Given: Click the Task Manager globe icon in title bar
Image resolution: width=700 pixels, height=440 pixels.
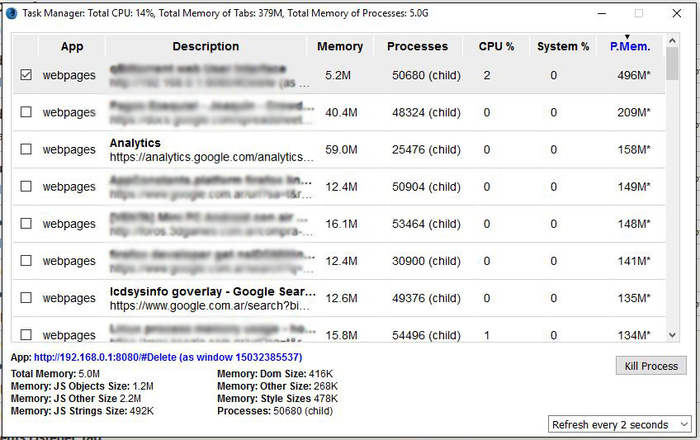Looking at the screenshot, I should (x=11, y=12).
